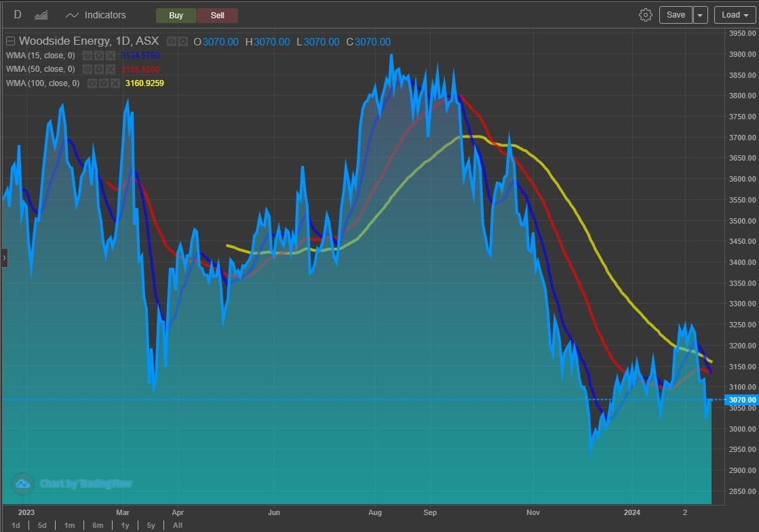Click the Nov label on time axis
The height and width of the screenshot is (532, 759).
pyautogui.click(x=533, y=512)
